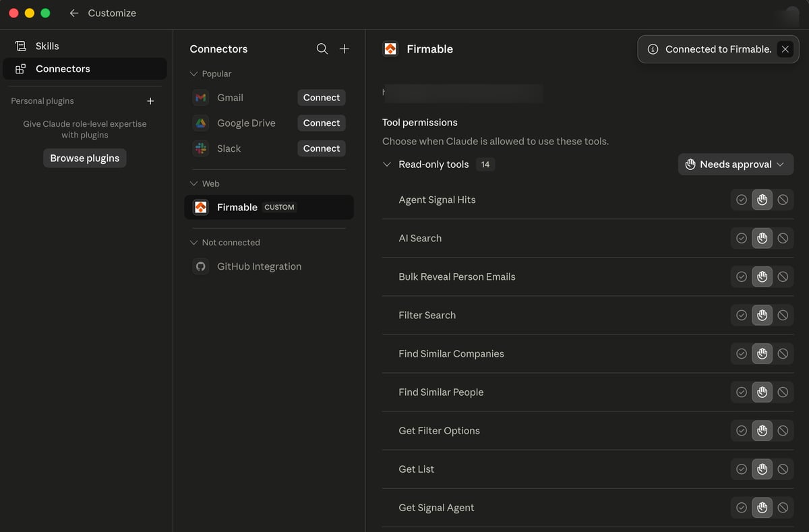Click the Tool permissions heading
The height and width of the screenshot is (532, 809).
pos(420,123)
